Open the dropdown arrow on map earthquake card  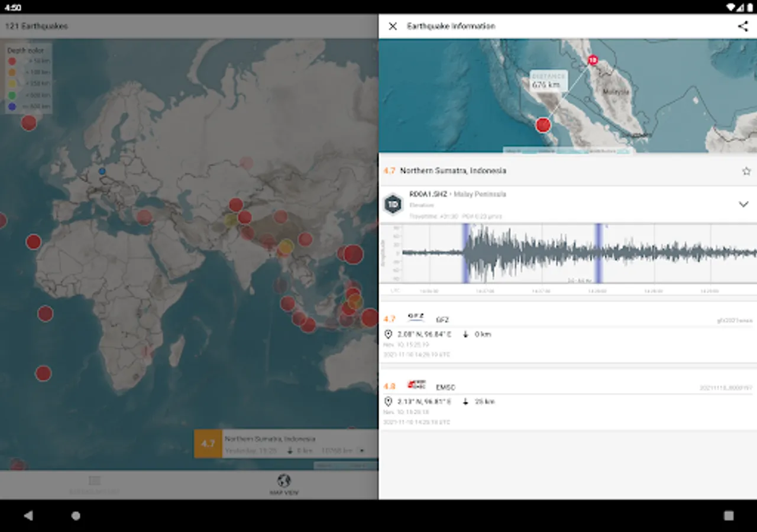pyautogui.click(x=361, y=451)
